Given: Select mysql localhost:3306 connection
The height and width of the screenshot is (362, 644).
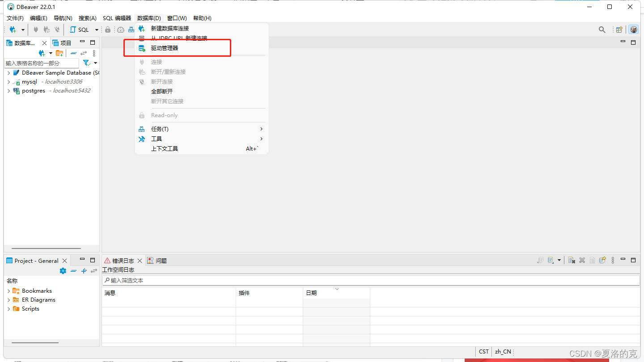Looking at the screenshot, I should (47, 82).
